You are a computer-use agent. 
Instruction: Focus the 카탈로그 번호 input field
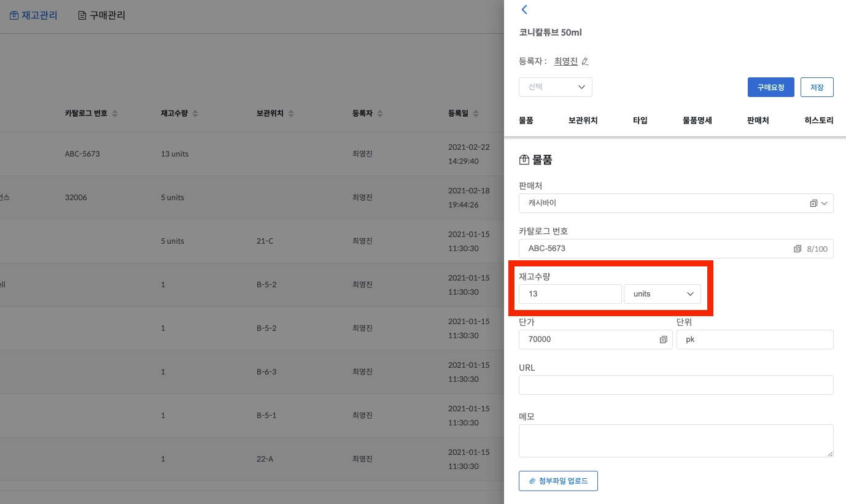click(x=676, y=249)
